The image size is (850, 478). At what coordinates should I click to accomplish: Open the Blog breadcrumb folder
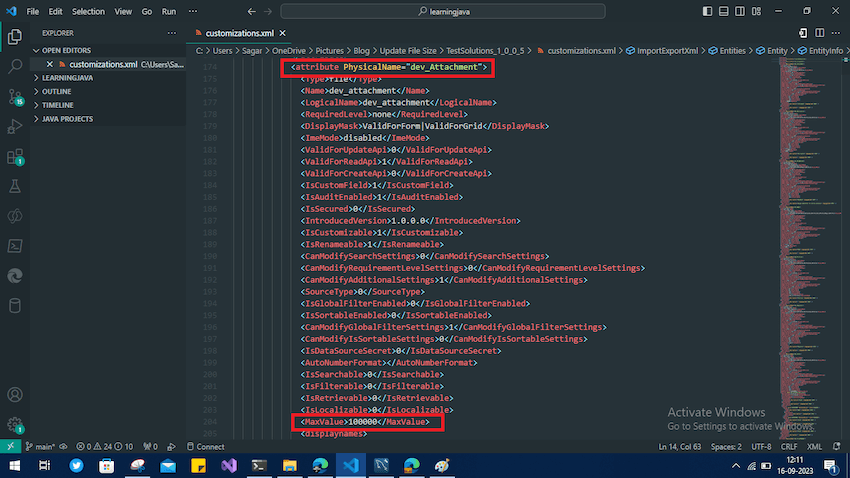[x=361, y=50]
